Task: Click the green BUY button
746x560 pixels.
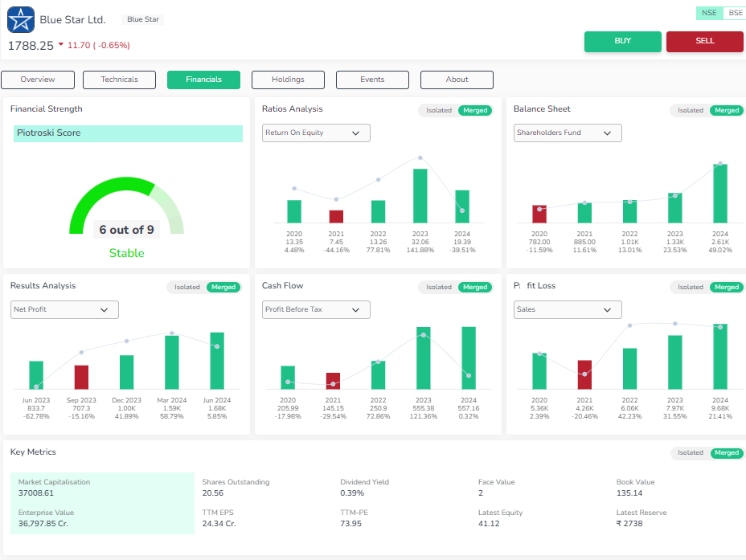Action: [x=623, y=41]
